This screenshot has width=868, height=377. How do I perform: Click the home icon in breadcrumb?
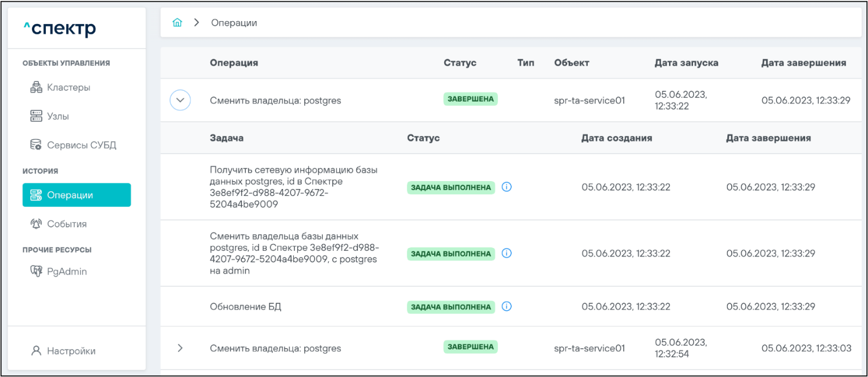[x=177, y=23]
